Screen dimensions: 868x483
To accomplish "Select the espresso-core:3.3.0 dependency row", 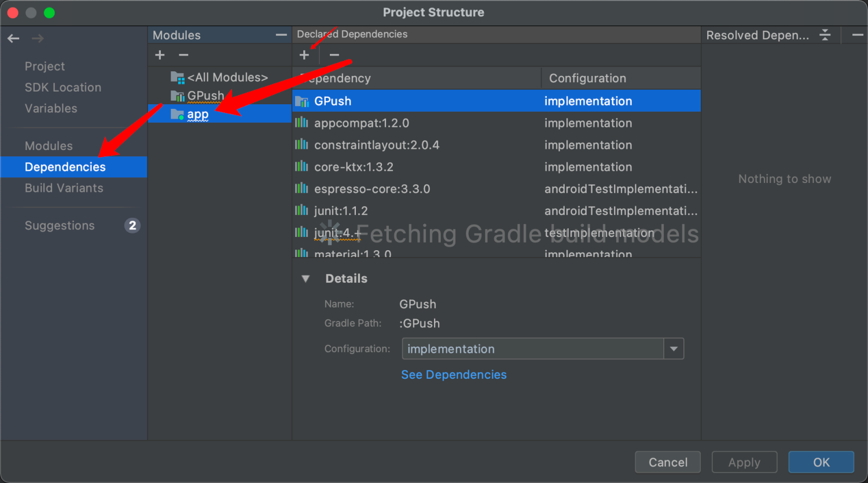I will pos(372,189).
